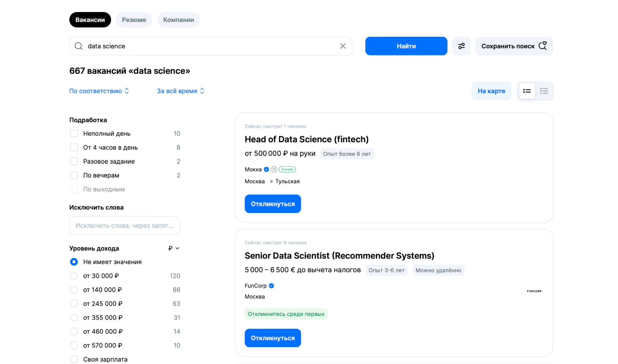Screen dimensions: 618x364
Task: Open the Компании tab
Action: pyautogui.click(x=178, y=19)
